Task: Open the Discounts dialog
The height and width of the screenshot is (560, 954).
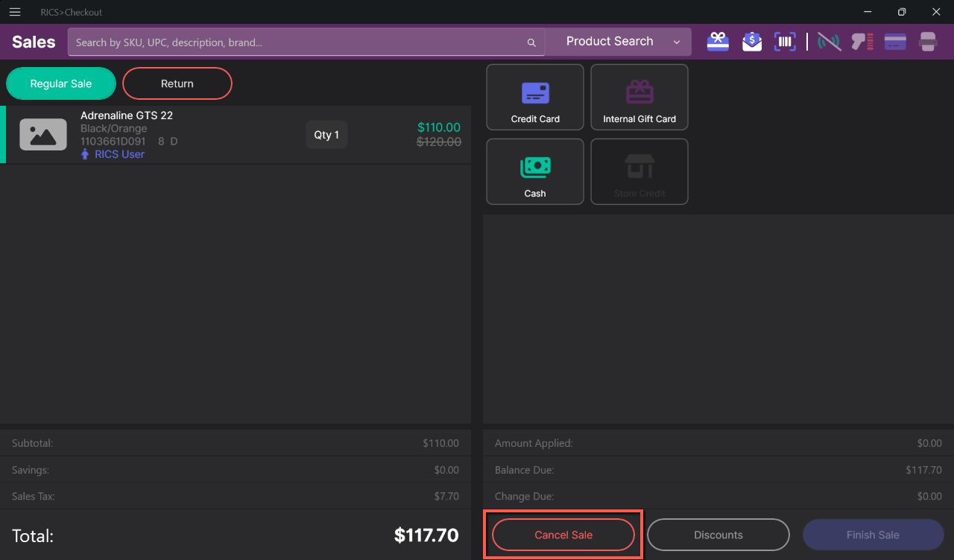Action: (718, 535)
